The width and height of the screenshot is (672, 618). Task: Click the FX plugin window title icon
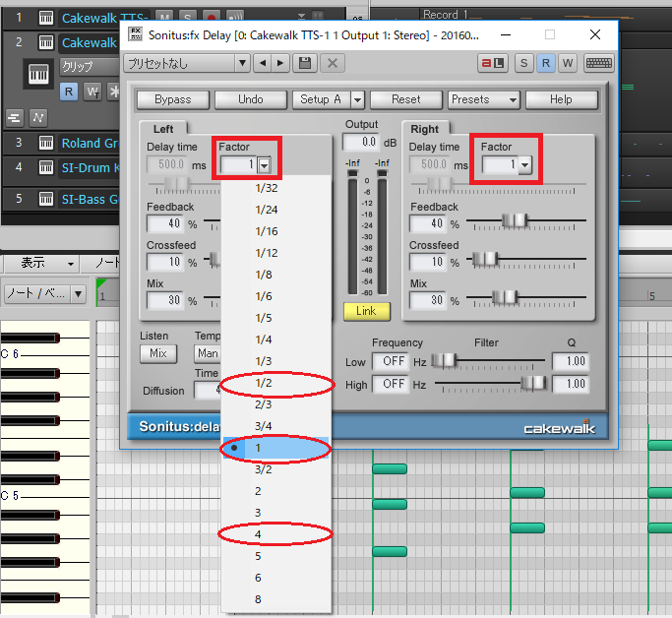point(136,33)
